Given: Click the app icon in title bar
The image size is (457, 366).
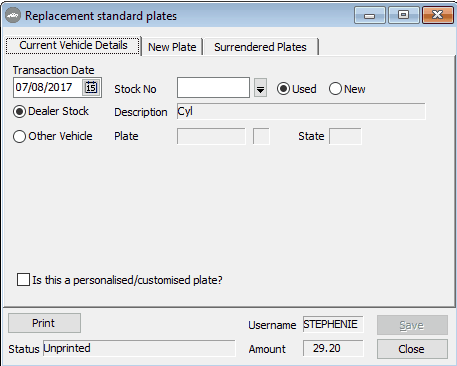Looking at the screenshot, I should [13, 15].
